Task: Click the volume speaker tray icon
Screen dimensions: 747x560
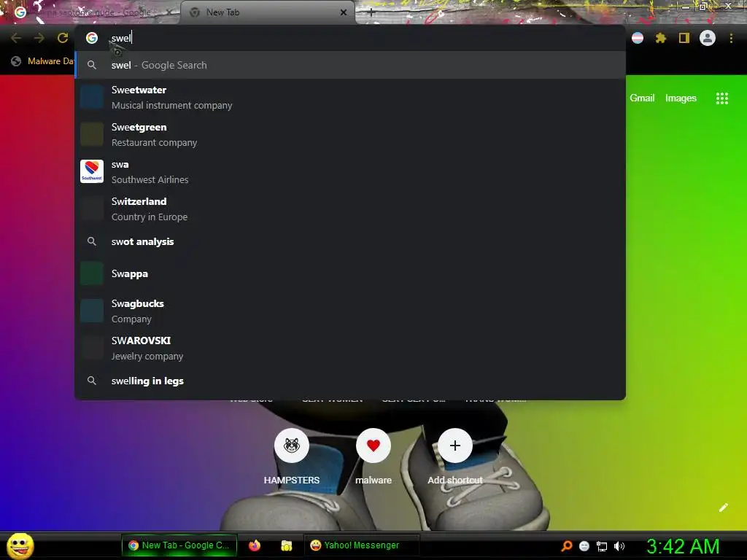Action: tap(619, 546)
